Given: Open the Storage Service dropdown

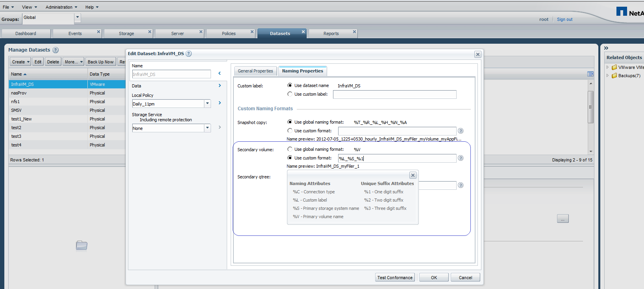Looking at the screenshot, I should [207, 128].
